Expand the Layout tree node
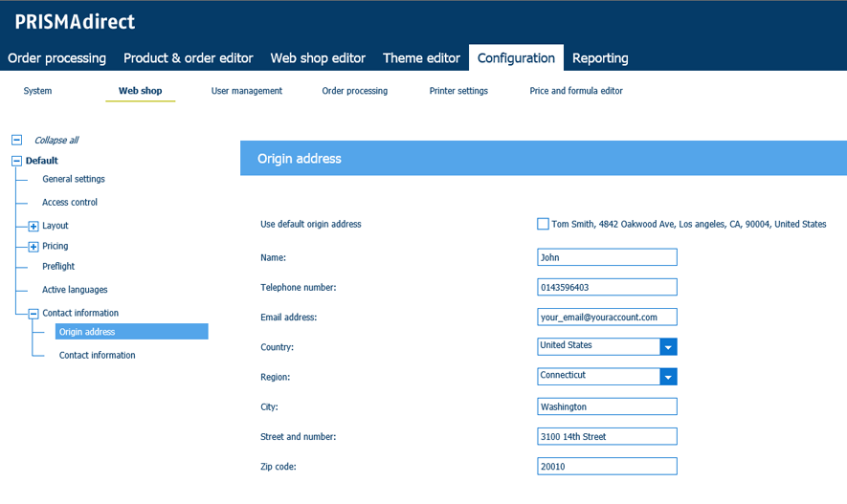Screen dimensions: 847x504 [33, 226]
